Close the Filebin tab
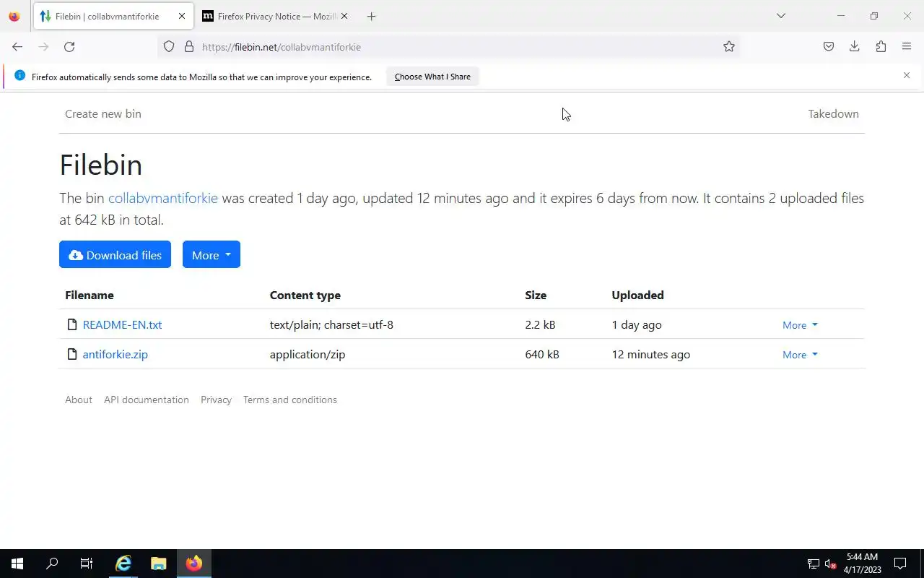 click(182, 16)
